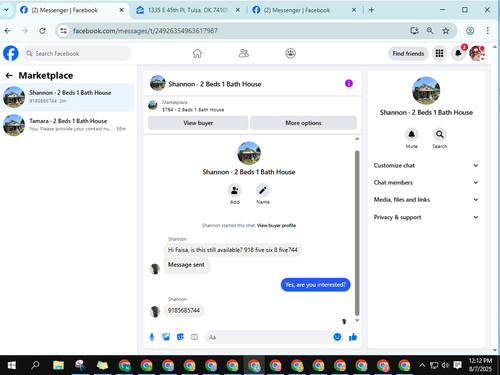Open conversation information purple icon
The width and height of the screenshot is (500, 375).
click(x=349, y=83)
